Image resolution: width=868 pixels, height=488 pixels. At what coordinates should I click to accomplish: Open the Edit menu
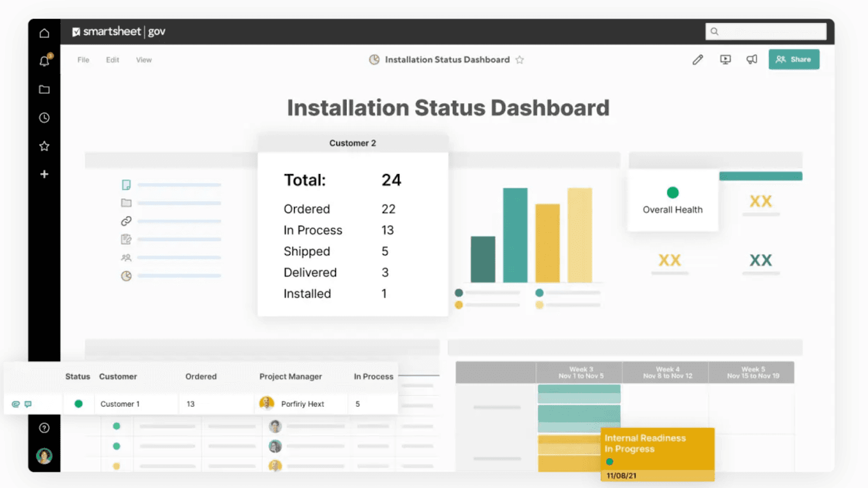(112, 60)
